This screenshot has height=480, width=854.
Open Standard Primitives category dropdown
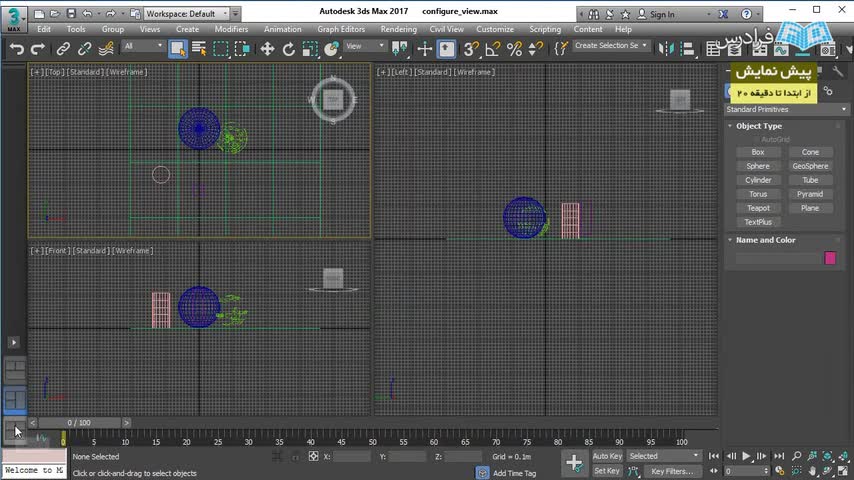(x=786, y=110)
